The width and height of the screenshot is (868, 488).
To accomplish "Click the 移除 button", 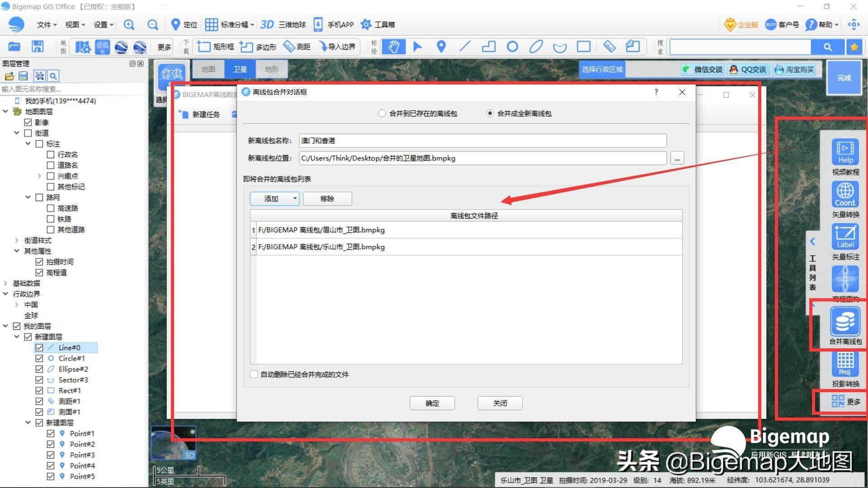I will pos(327,199).
